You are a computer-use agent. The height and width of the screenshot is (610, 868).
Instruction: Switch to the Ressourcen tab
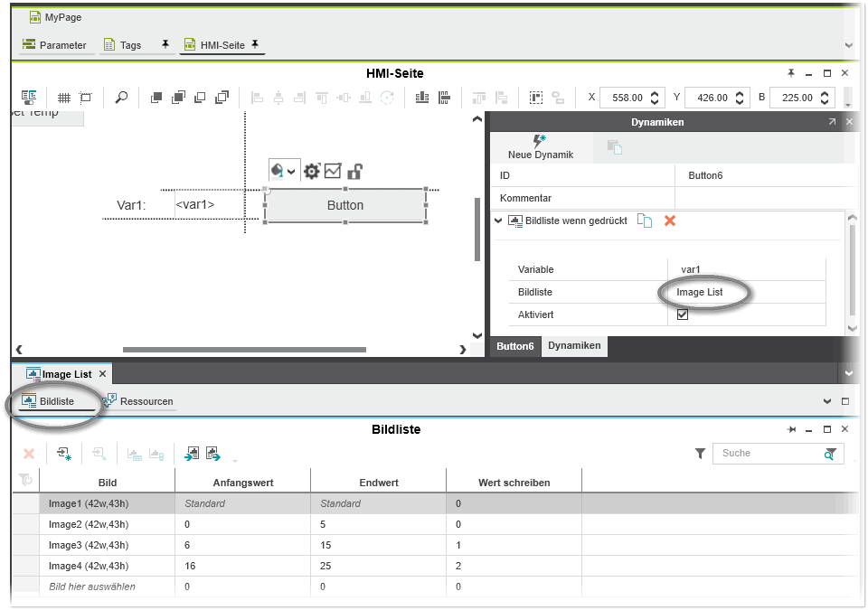(138, 401)
